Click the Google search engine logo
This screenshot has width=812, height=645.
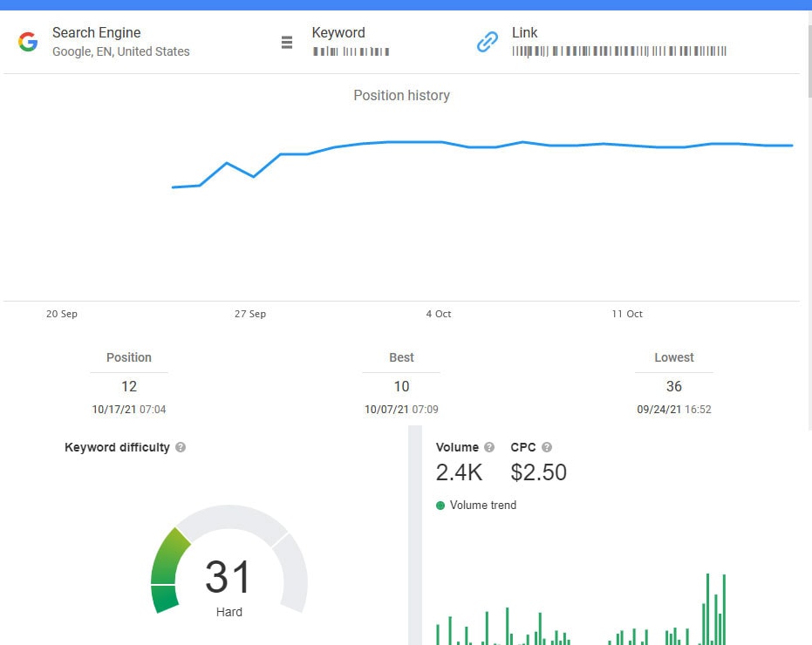(28, 42)
